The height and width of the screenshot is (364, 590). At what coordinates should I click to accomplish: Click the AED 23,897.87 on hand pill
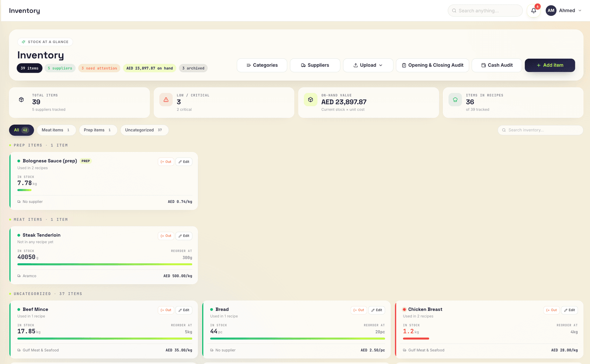coord(150,68)
